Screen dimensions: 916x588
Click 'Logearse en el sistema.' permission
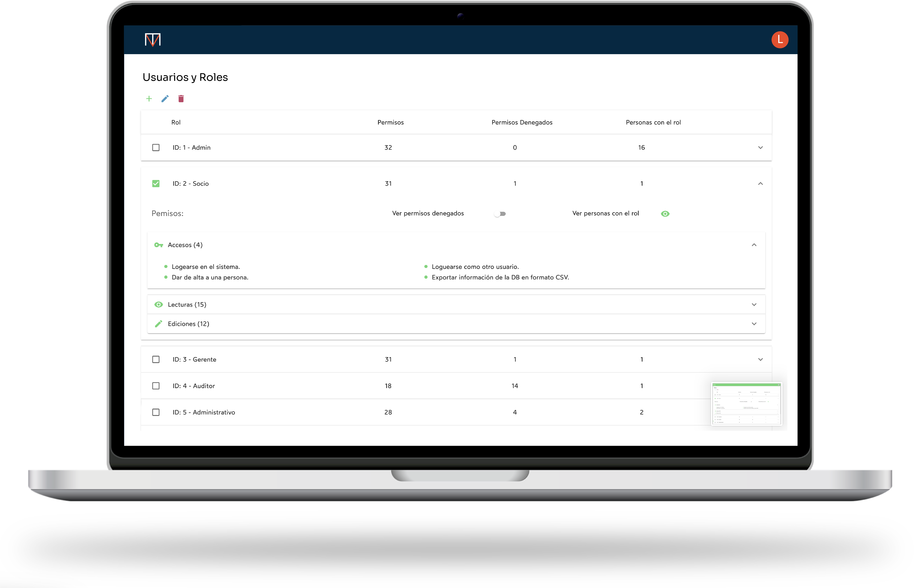[206, 267]
